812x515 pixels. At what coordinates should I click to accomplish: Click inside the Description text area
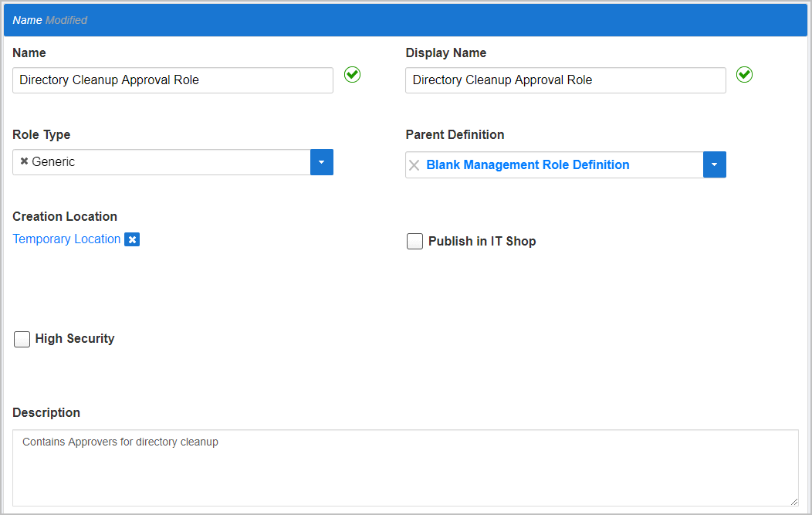click(x=405, y=468)
